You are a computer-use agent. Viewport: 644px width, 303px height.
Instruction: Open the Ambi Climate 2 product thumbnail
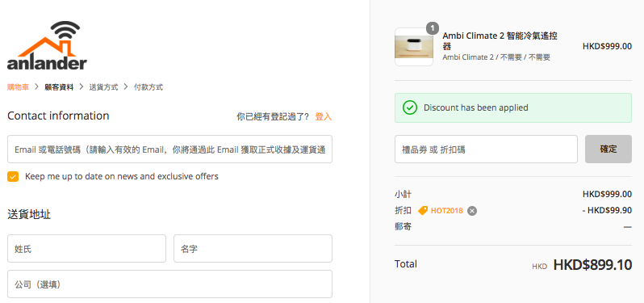pyautogui.click(x=414, y=47)
